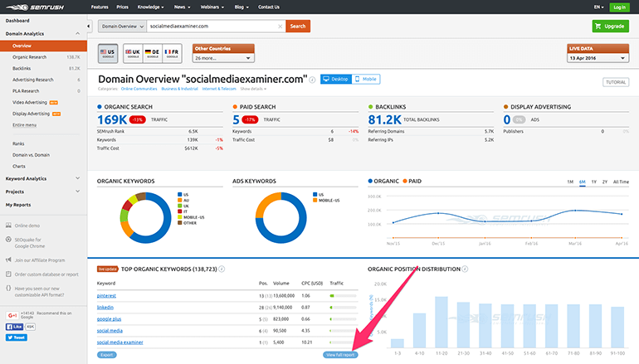The image size is (639, 364).
Task: Click the SEOquake for Google Chrome icon
Action: tap(8, 240)
